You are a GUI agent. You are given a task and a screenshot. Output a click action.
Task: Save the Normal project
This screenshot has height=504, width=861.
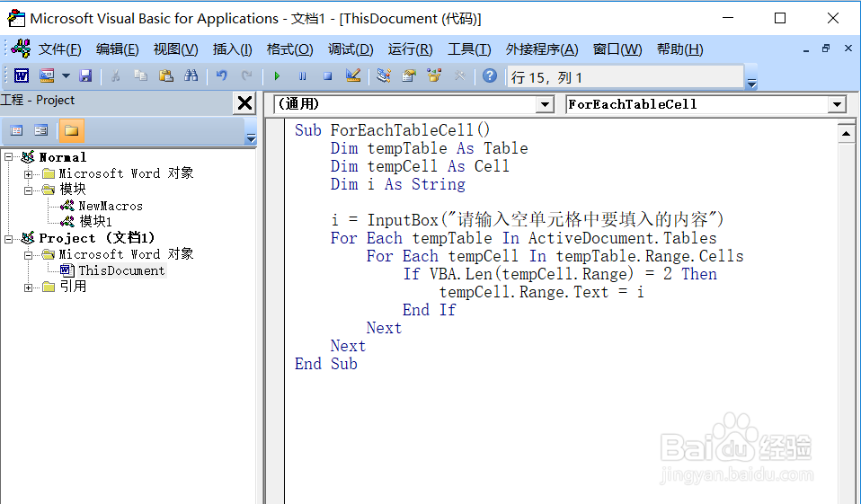tap(85, 75)
